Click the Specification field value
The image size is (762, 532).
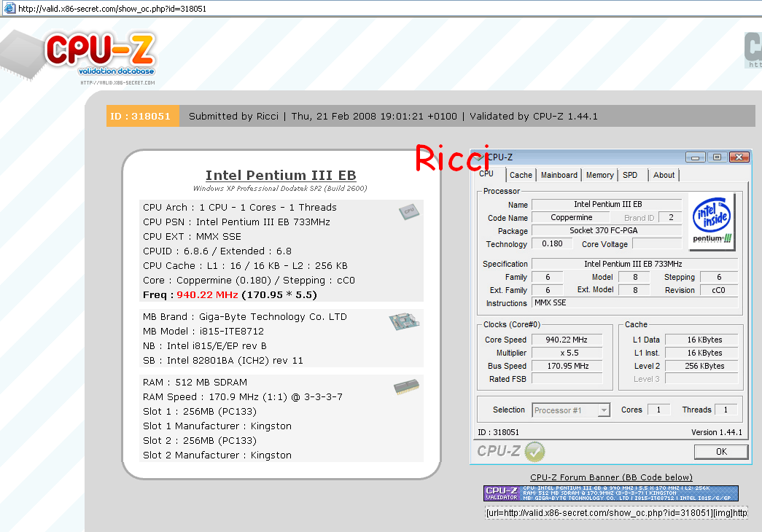point(634,264)
